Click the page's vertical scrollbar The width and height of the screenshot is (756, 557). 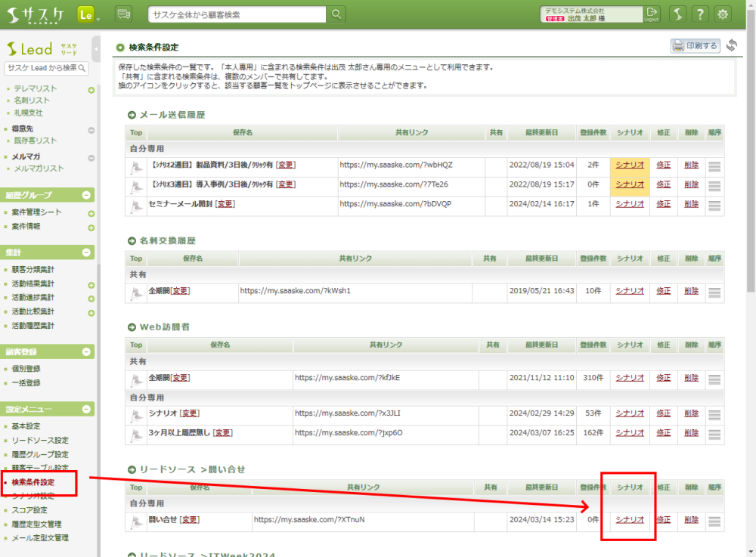(x=750, y=151)
